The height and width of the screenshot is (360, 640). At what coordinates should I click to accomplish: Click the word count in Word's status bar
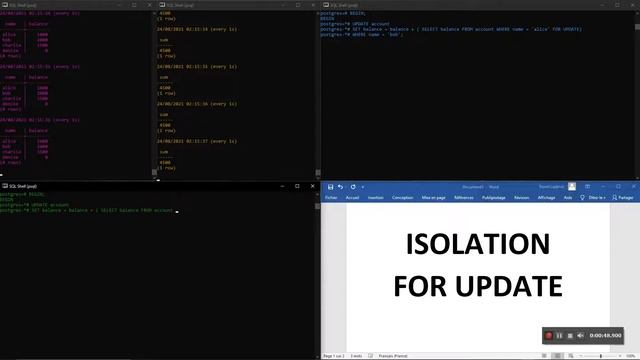tap(356, 356)
